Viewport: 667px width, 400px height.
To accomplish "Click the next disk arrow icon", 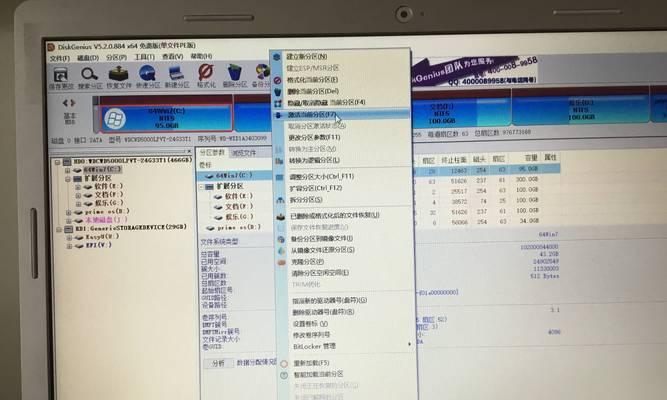I will coord(73,103).
